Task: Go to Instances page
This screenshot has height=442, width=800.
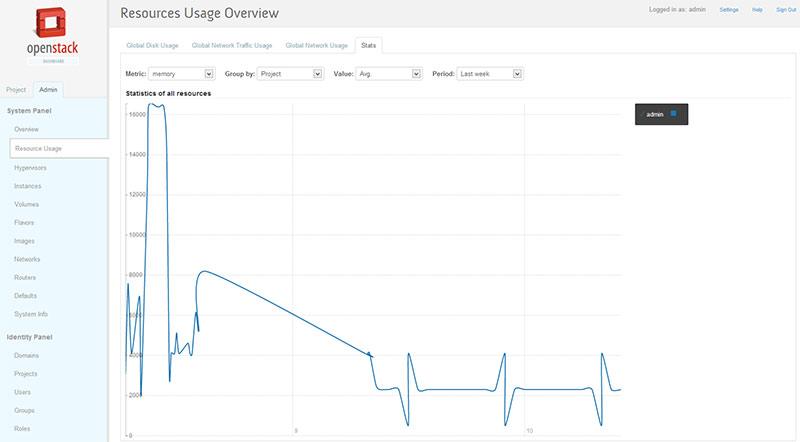Action: pos(28,186)
